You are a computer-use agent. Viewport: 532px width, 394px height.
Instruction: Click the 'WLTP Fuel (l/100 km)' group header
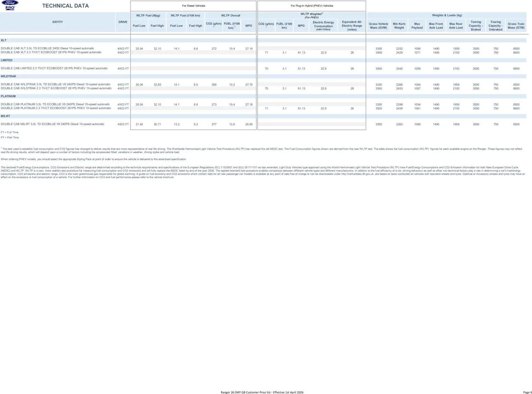185,15
